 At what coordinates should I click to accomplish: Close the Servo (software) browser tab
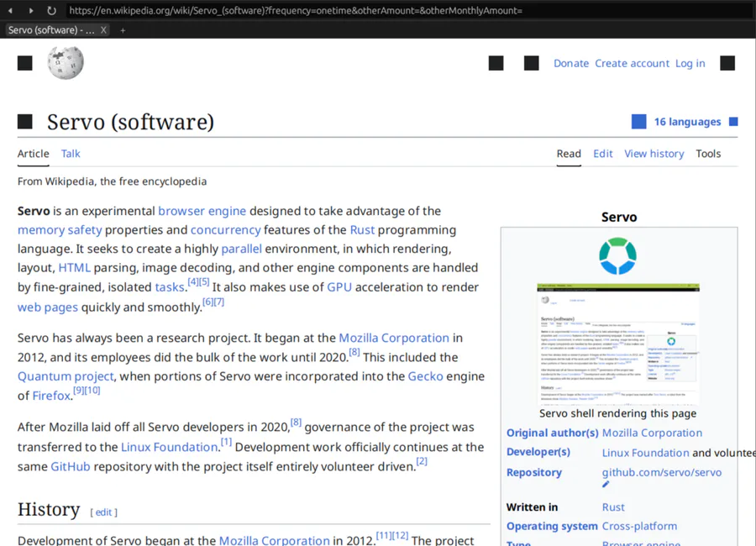click(103, 30)
